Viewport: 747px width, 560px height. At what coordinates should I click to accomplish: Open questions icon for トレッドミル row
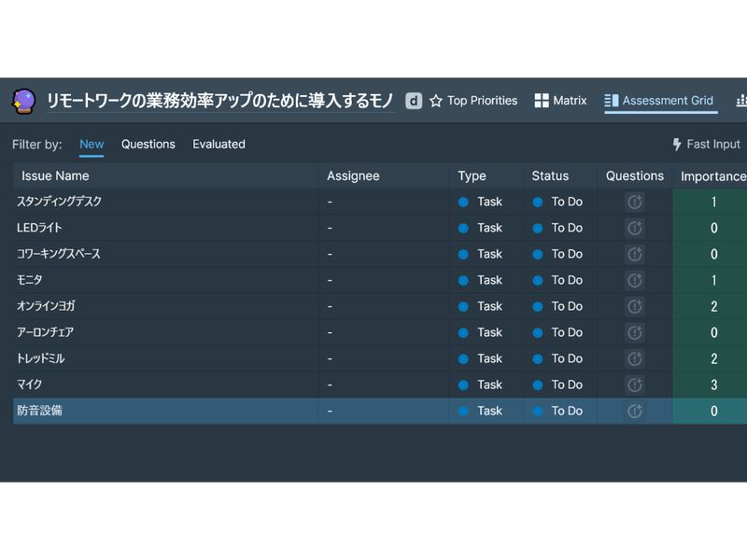tap(635, 358)
